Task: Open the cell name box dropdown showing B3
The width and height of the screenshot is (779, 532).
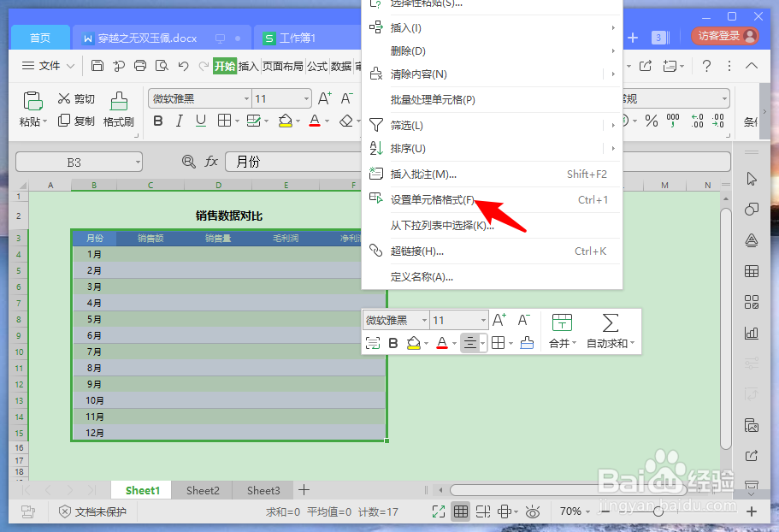Action: [139, 162]
